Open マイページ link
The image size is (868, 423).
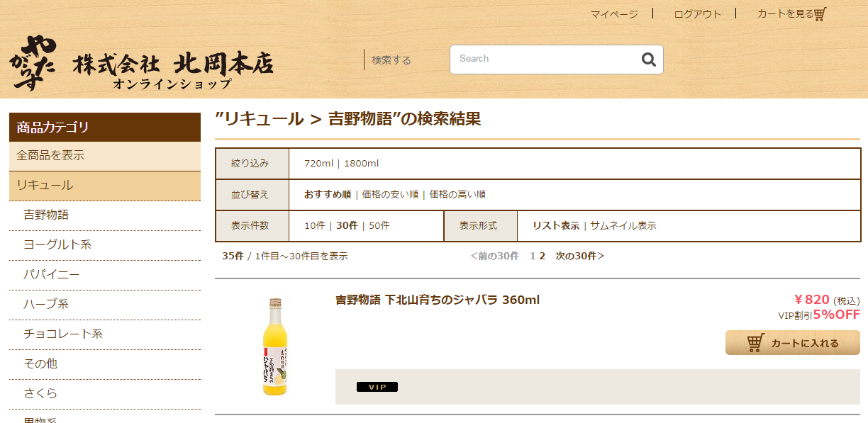[614, 14]
